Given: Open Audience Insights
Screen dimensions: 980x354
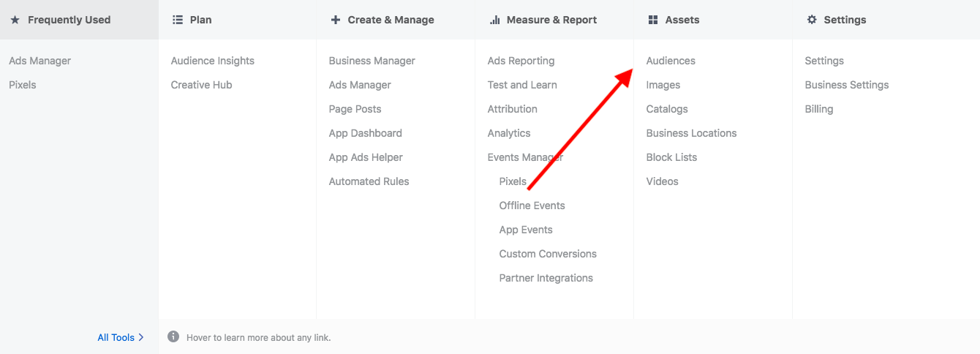Looking at the screenshot, I should point(213,61).
